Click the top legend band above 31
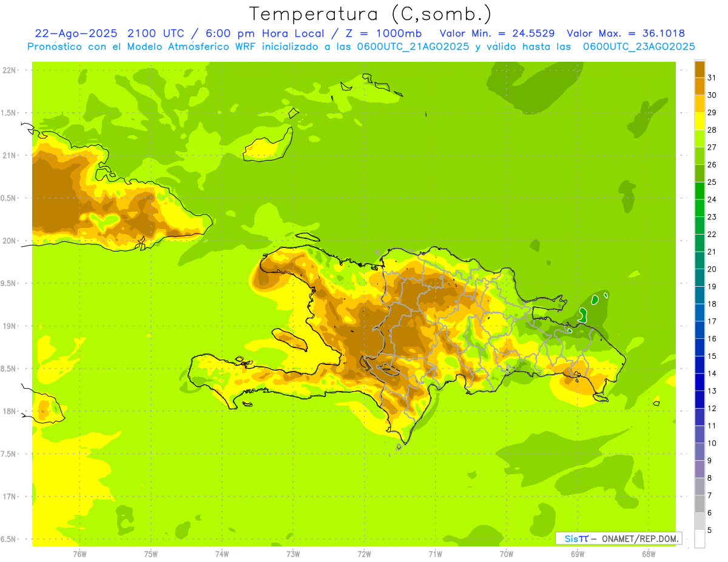Viewport: 728px width, 562px height. click(x=699, y=69)
